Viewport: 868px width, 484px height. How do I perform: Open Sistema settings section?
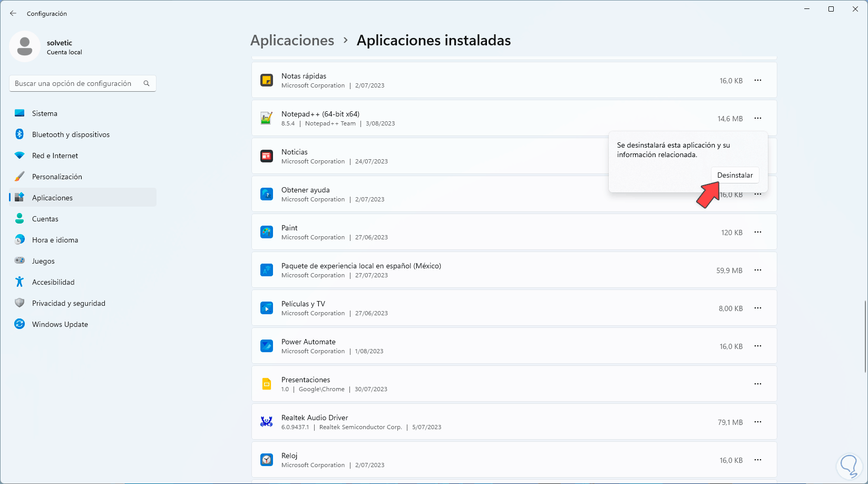[45, 113]
